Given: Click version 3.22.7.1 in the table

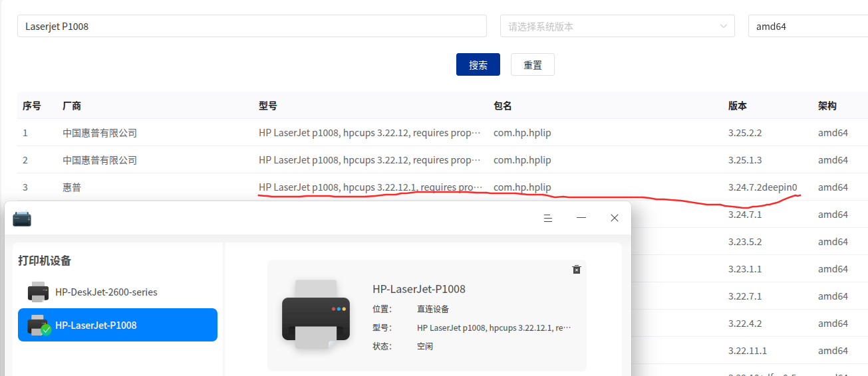Looking at the screenshot, I should click(745, 296).
